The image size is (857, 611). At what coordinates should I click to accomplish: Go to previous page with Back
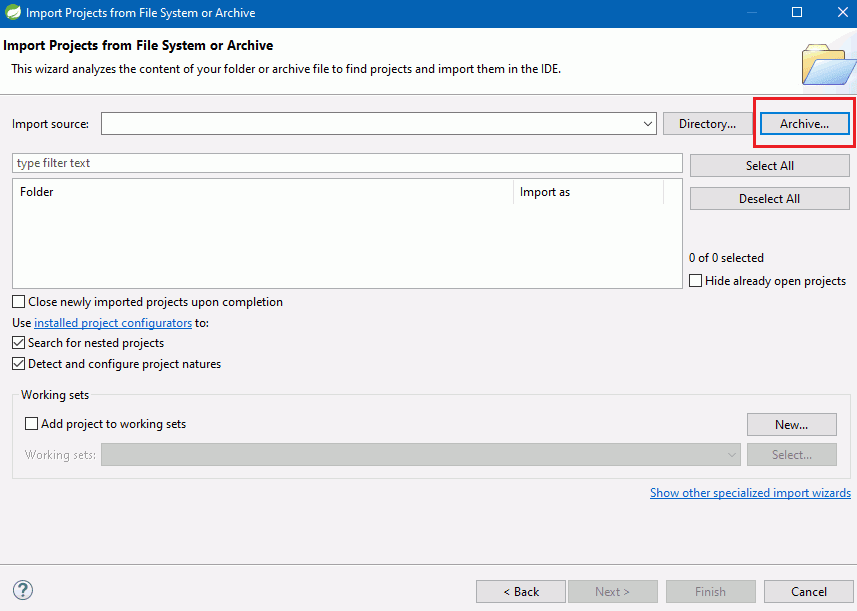(x=521, y=592)
